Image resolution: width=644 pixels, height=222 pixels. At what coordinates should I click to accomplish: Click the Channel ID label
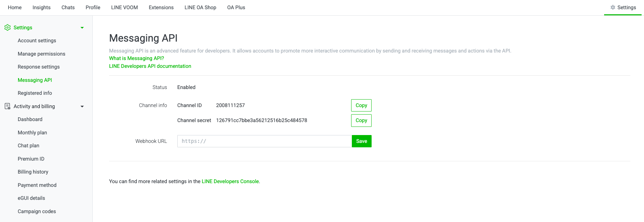pos(189,105)
